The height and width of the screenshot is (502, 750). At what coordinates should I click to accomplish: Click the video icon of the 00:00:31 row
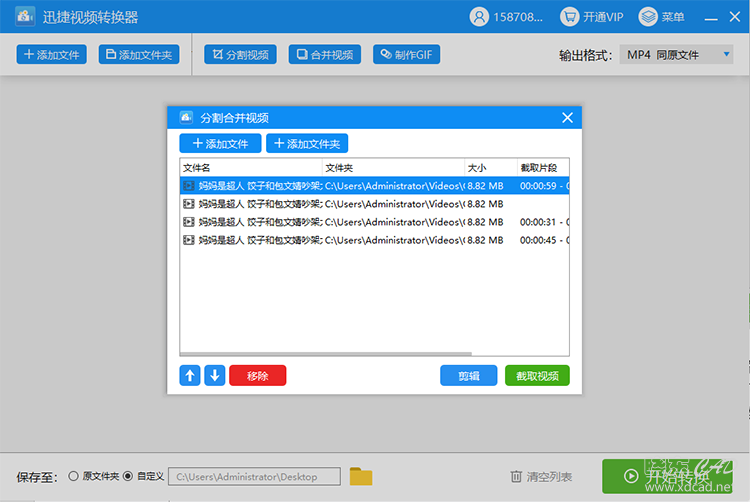pyautogui.click(x=189, y=222)
